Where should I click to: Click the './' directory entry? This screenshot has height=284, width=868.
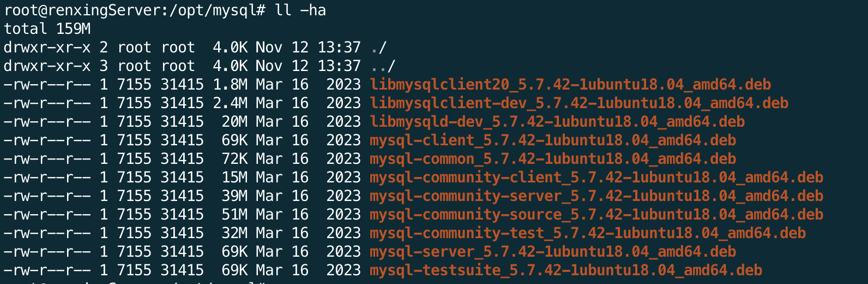tap(378, 48)
